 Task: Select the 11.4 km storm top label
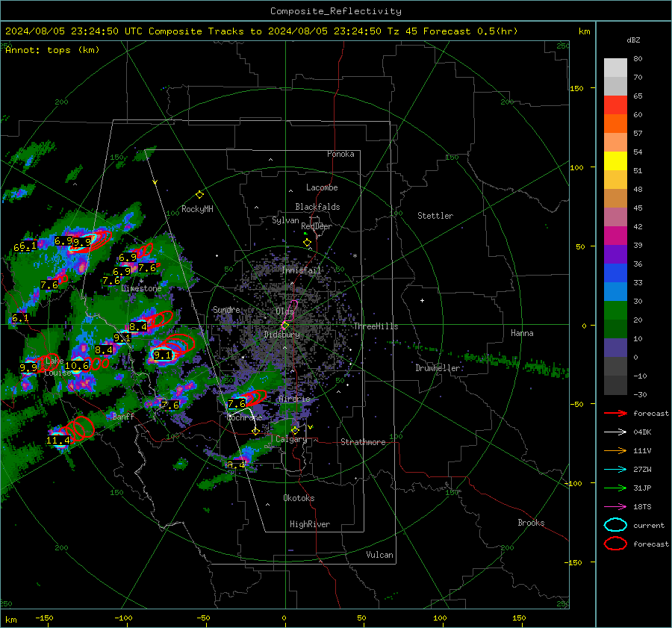click(x=57, y=441)
